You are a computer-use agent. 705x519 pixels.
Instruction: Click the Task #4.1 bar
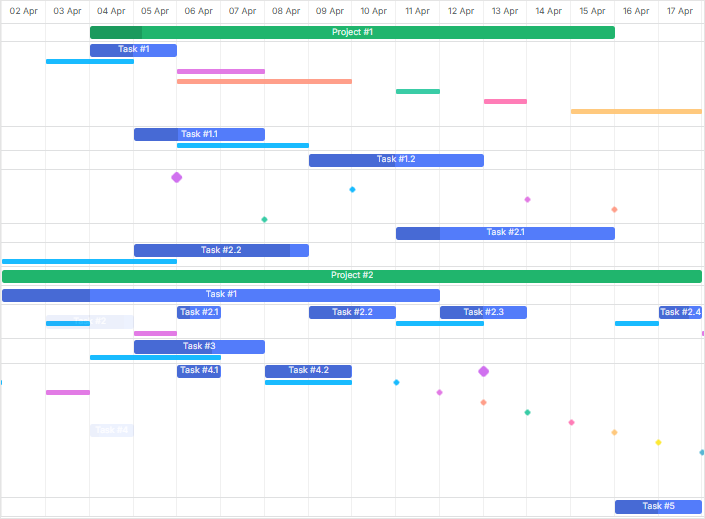pos(198,371)
